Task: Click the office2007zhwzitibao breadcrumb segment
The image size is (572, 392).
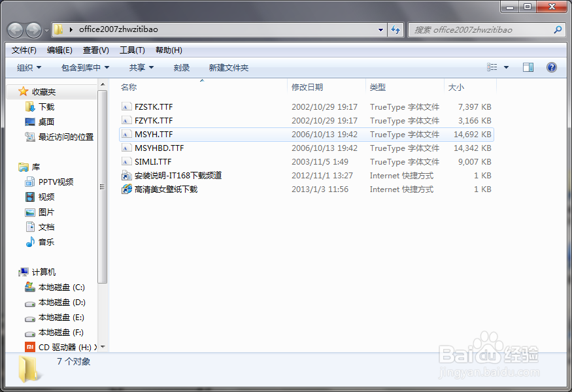Action: [x=118, y=29]
